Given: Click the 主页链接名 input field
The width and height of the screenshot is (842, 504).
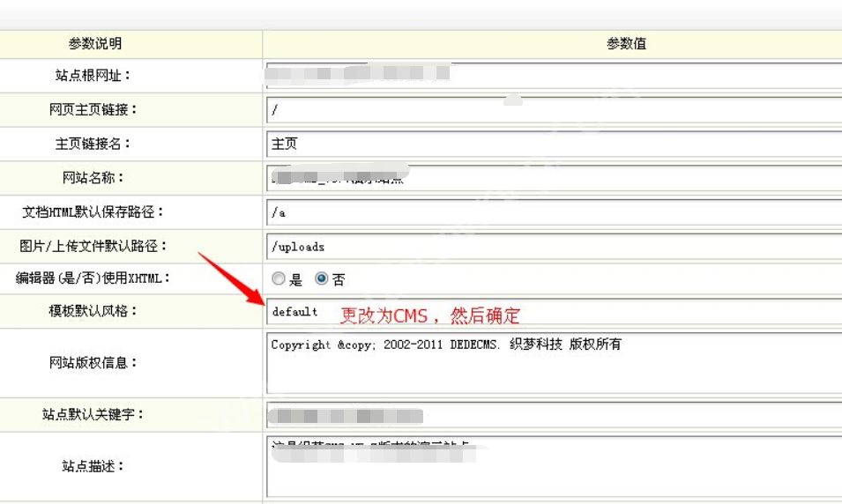Looking at the screenshot, I should pyautogui.click(x=555, y=144).
